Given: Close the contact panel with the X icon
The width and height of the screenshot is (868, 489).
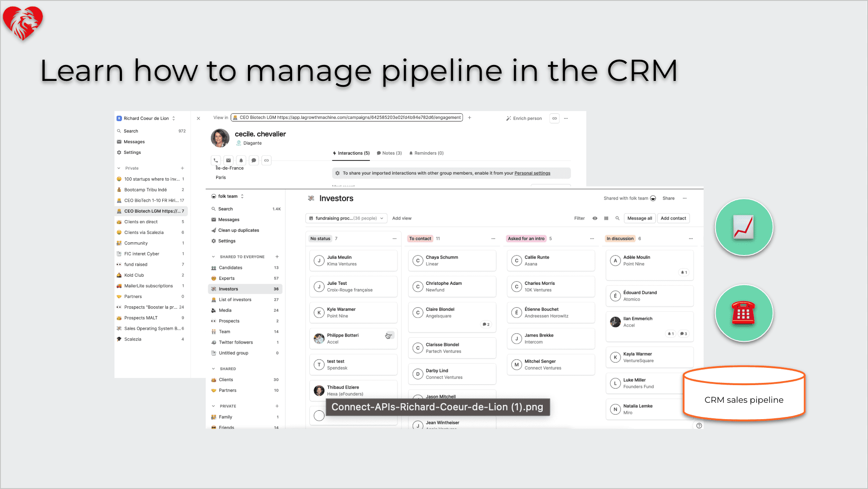Looking at the screenshot, I should click(x=198, y=118).
